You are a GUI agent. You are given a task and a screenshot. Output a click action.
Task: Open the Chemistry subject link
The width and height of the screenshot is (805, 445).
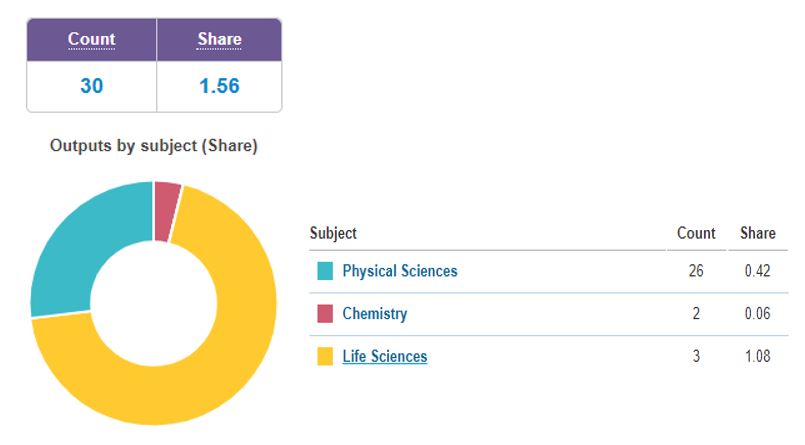pos(375,313)
